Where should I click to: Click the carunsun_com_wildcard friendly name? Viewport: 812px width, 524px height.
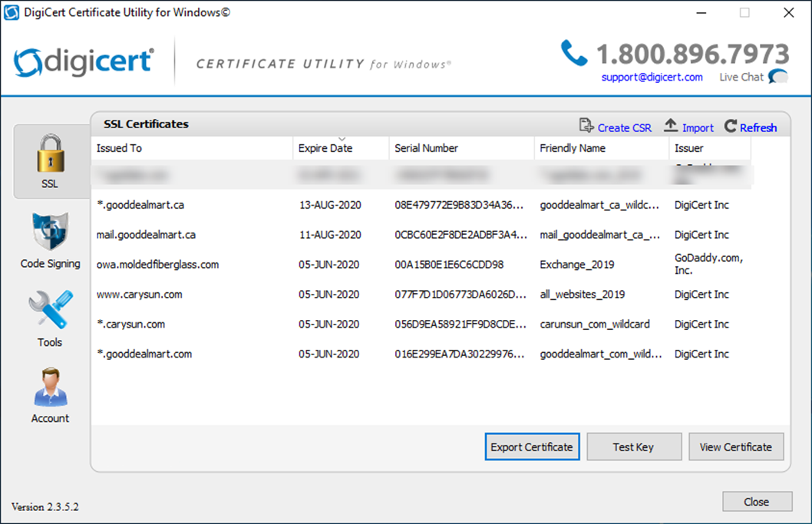point(595,324)
